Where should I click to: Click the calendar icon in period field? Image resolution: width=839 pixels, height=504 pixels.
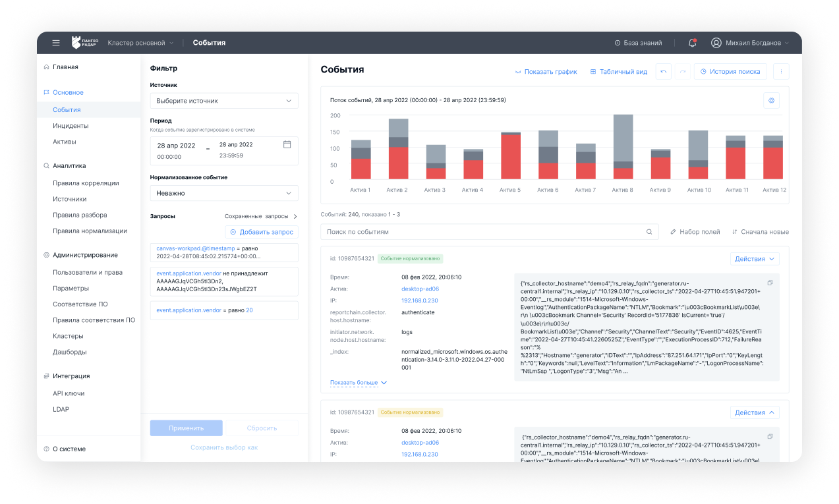287,144
